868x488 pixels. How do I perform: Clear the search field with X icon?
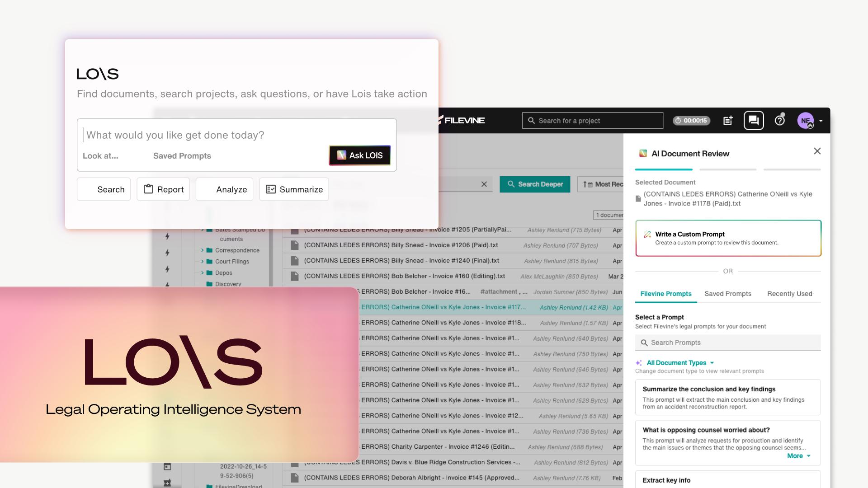[484, 184]
